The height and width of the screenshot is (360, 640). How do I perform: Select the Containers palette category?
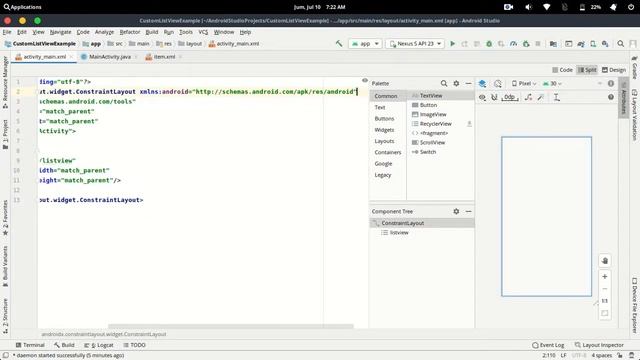pos(388,152)
